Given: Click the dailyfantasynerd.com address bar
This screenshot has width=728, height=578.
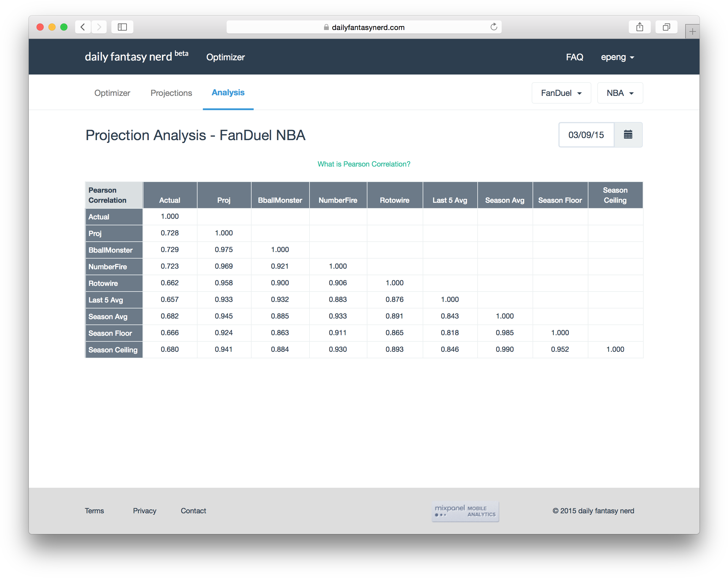Looking at the screenshot, I should pos(364,27).
